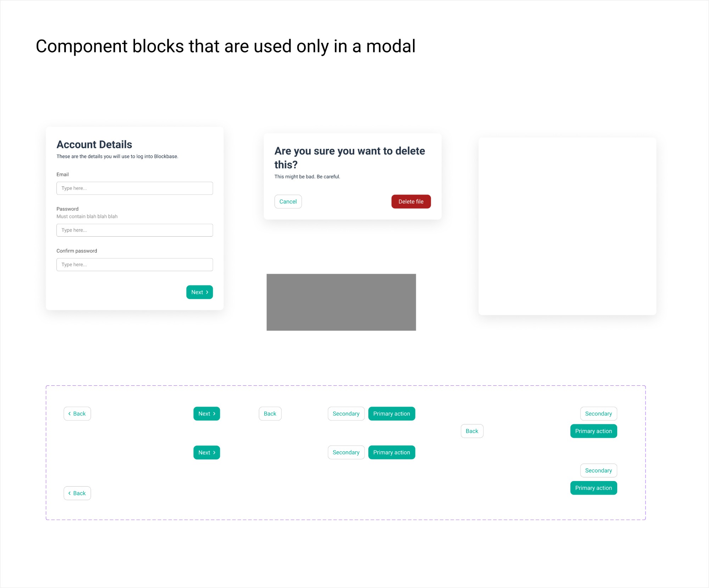This screenshot has height=588, width=709.
Task: Click the lowest Primary action button
Action: pos(593,488)
